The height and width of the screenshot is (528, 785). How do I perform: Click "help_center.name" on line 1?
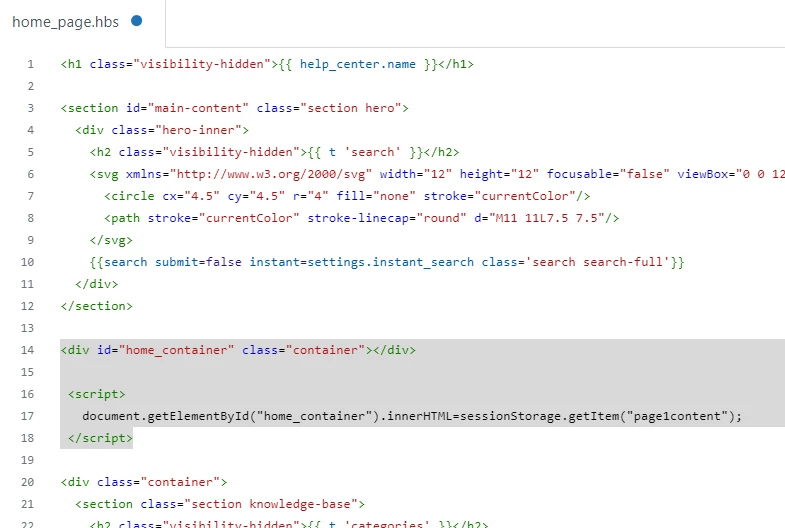click(x=357, y=64)
